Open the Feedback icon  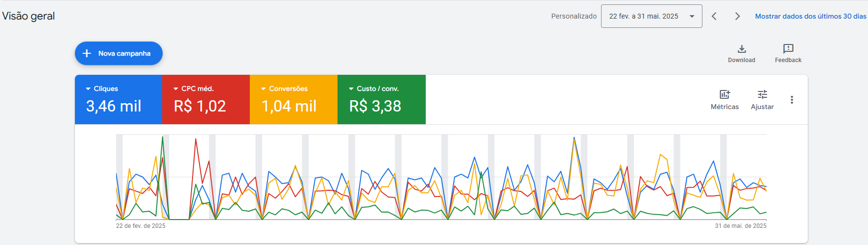click(788, 49)
